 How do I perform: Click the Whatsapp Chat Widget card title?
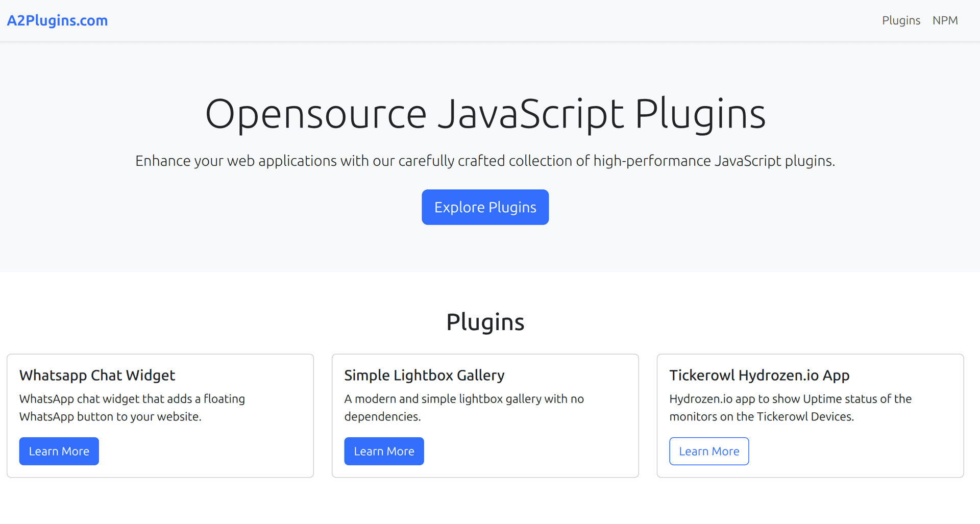(x=97, y=375)
